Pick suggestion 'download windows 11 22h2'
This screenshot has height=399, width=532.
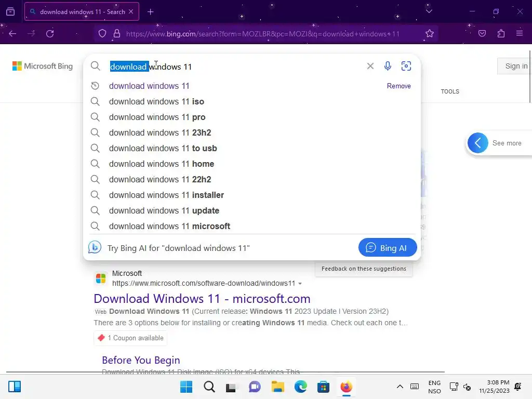click(x=252, y=179)
